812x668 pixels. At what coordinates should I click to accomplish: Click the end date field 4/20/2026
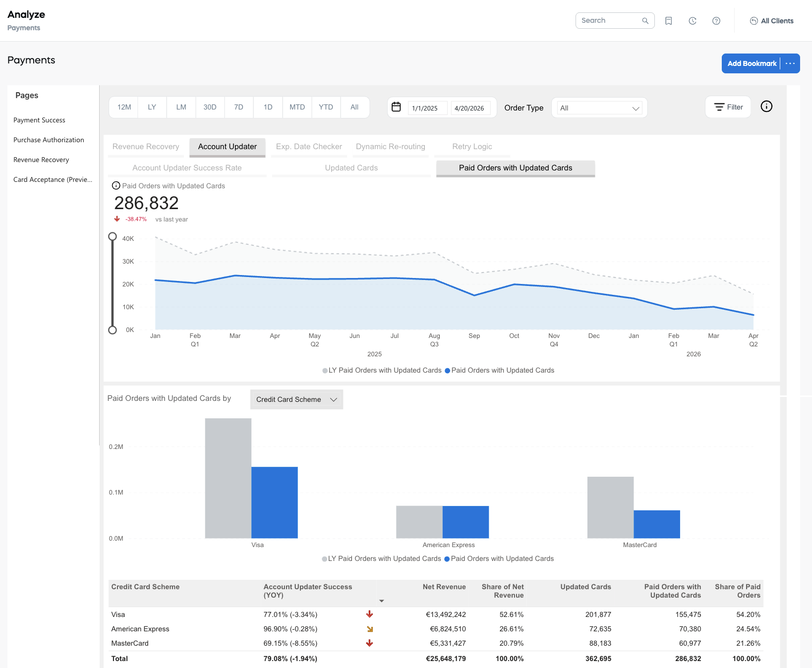[x=470, y=108]
